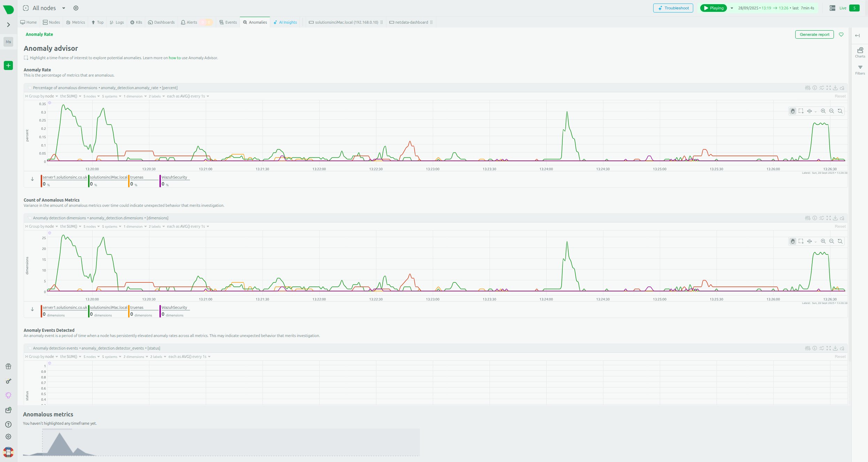Click green plus button in left sidebar
This screenshot has height=462, width=868.
point(8,65)
